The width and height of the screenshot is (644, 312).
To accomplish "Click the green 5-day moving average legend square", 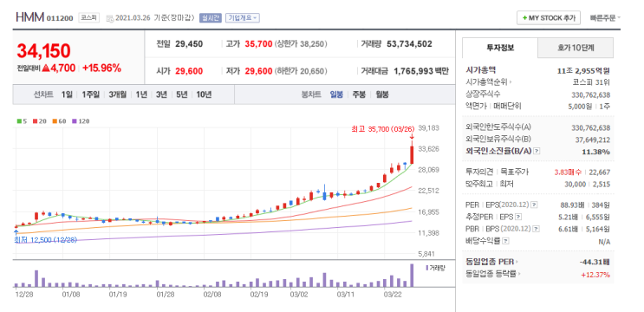I will pos(19,121).
